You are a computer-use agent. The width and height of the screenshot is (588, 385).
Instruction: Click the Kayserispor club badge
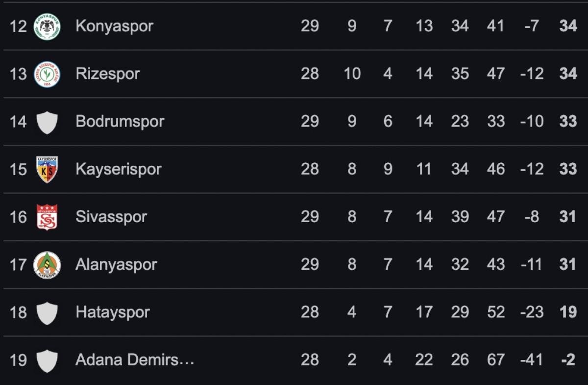coord(47,169)
